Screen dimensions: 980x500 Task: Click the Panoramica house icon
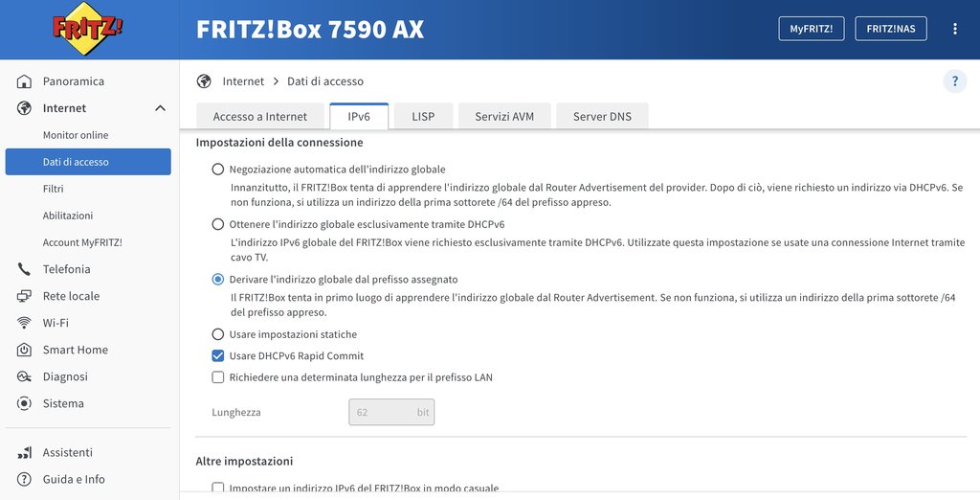(x=24, y=81)
